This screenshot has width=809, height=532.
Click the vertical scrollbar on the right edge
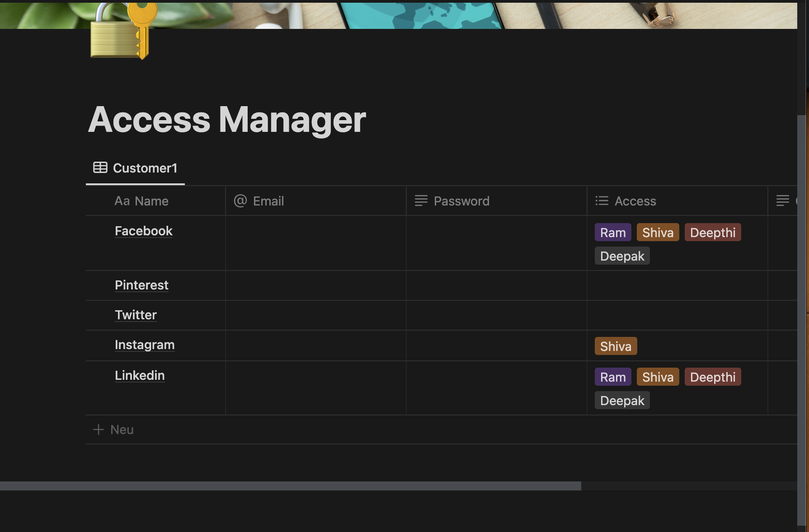[x=801, y=320]
